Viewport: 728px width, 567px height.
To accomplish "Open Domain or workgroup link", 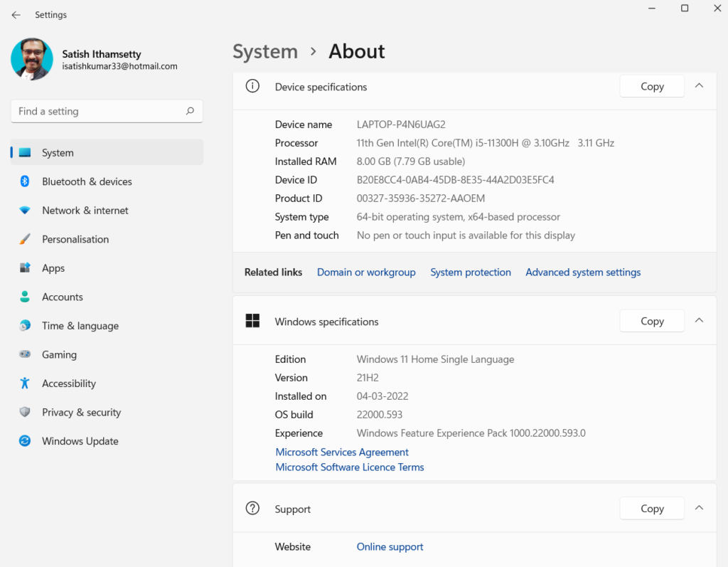I will (366, 272).
